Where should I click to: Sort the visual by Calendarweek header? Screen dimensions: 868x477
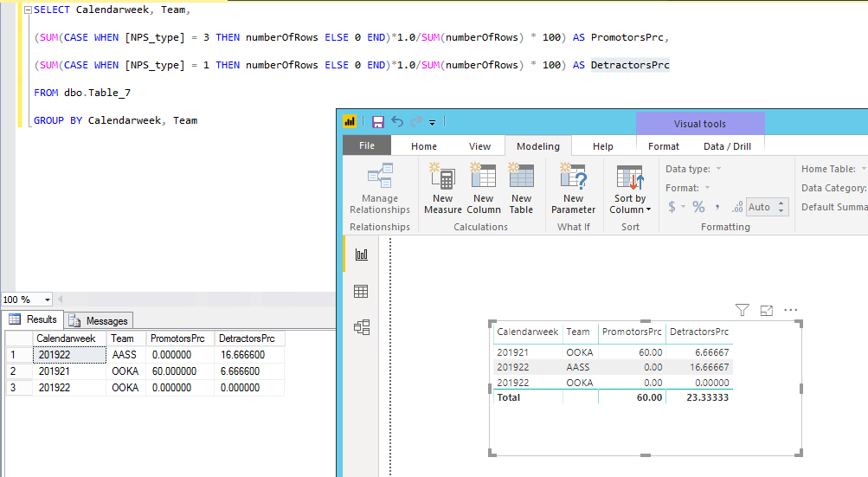click(x=528, y=332)
